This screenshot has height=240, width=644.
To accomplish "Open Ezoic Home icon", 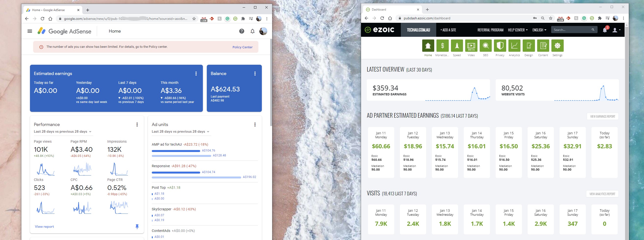I will [428, 46].
